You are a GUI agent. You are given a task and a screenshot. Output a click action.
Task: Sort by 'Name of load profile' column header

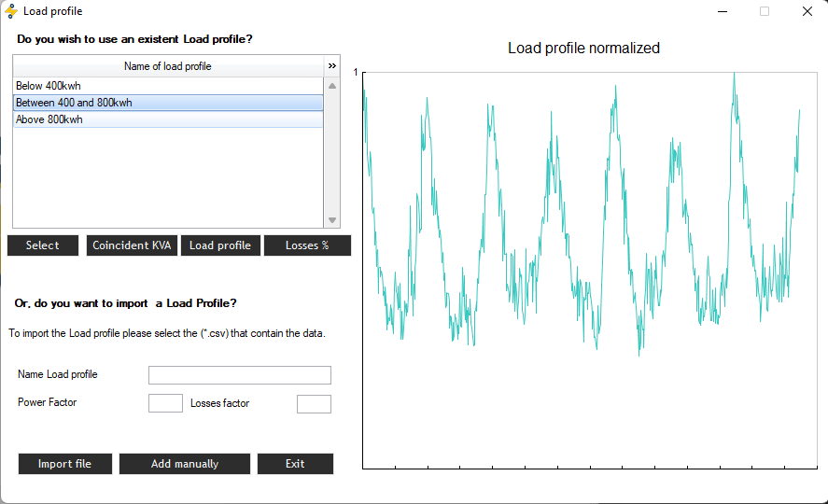coord(168,66)
